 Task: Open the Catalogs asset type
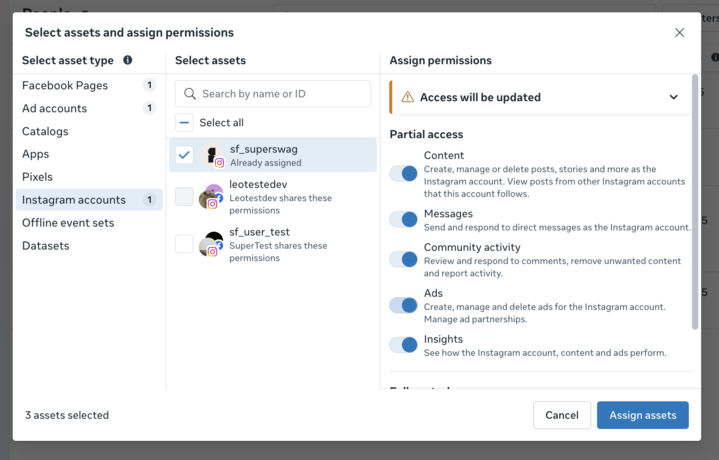coord(89,131)
